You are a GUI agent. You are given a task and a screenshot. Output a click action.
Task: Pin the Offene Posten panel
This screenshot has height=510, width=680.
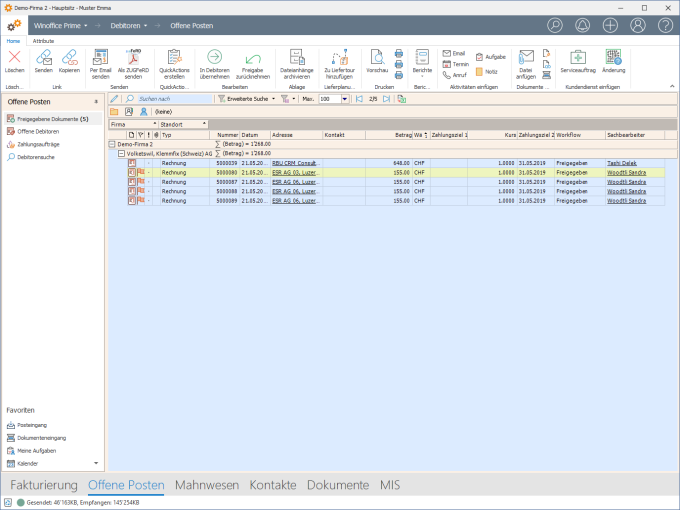(x=96, y=102)
